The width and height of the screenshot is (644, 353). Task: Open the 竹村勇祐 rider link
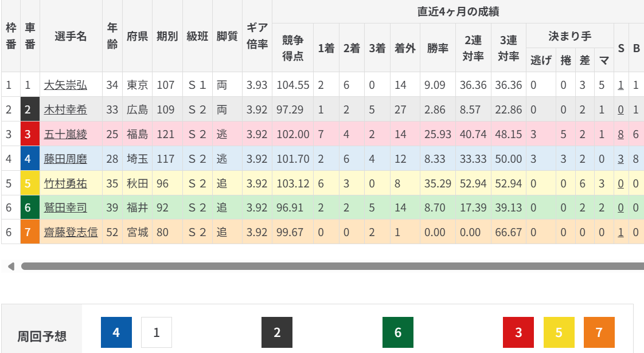click(65, 183)
